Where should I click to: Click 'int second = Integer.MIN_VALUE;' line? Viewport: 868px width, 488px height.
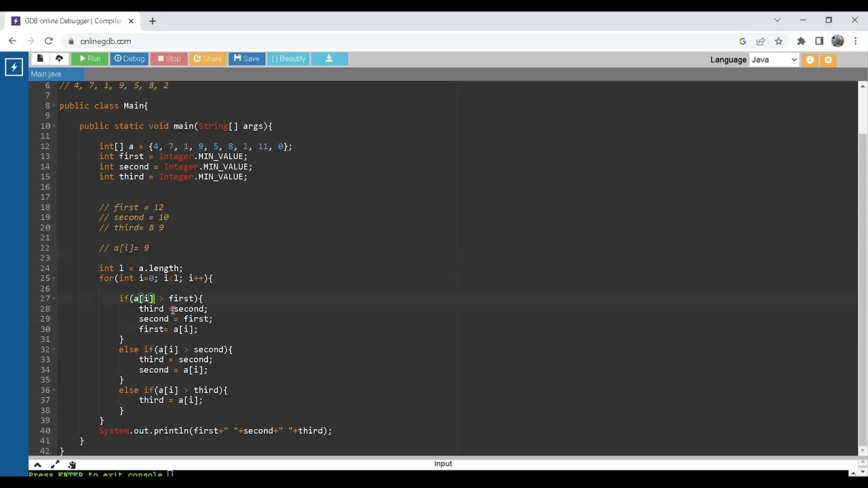point(176,167)
